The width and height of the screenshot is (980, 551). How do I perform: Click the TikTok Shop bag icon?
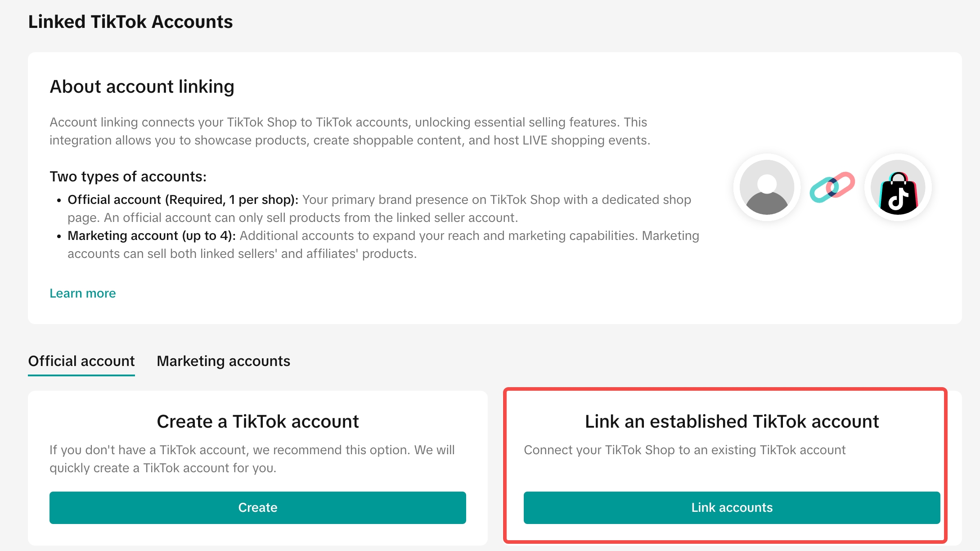[x=898, y=188]
